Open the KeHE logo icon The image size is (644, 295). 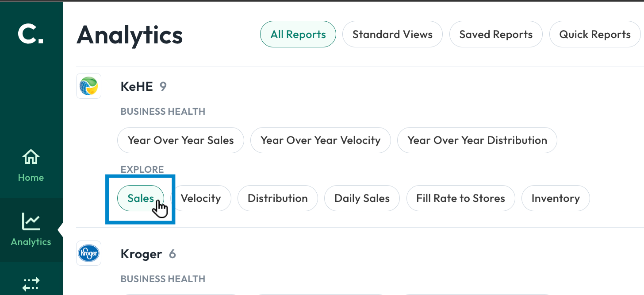coord(89,86)
